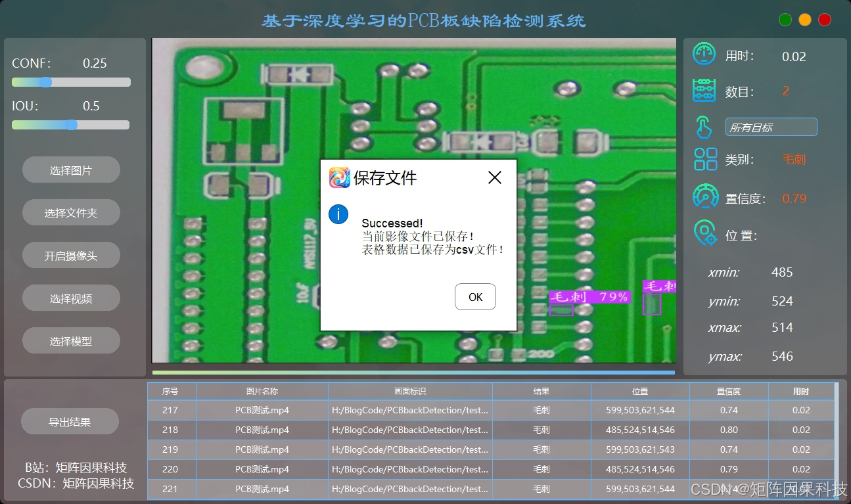This screenshot has width=851, height=504.
Task: Click the grid icon beside 类别
Action: pyautogui.click(x=705, y=159)
